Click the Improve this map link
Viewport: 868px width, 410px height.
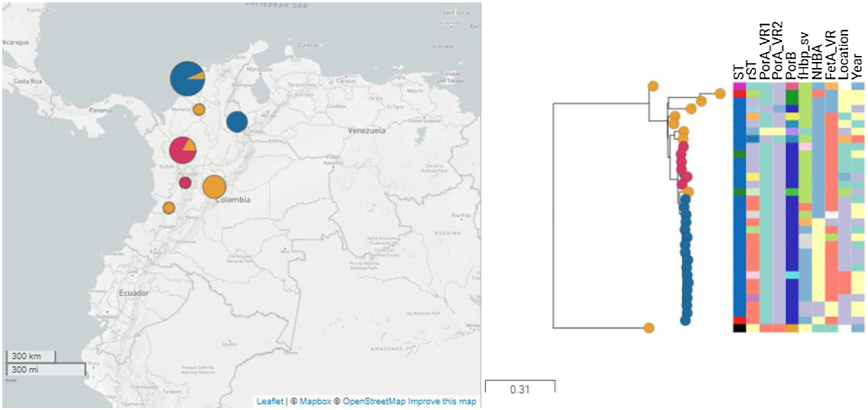442,401
